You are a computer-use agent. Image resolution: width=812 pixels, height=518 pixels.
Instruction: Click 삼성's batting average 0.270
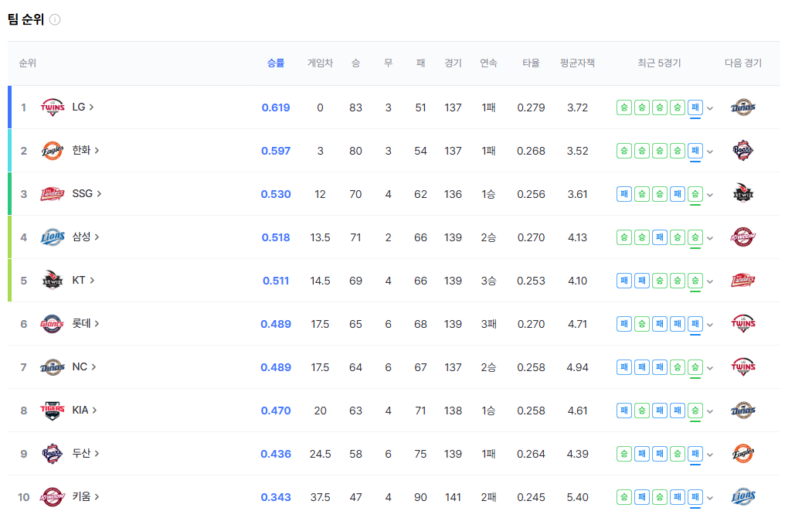531,237
